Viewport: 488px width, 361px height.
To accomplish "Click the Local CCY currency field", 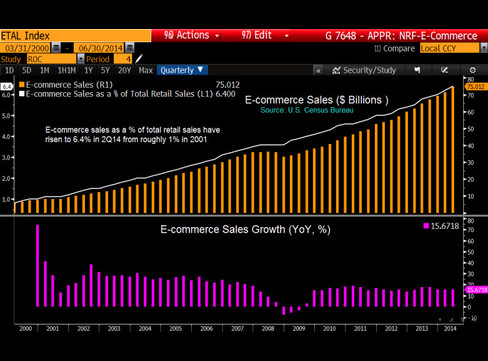I will pyautogui.click(x=449, y=48).
